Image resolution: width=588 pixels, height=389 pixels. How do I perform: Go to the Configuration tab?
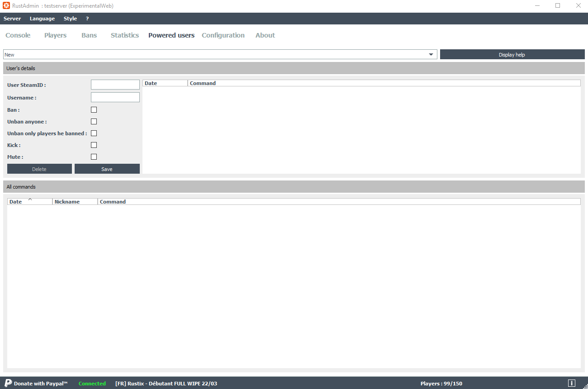click(x=223, y=35)
